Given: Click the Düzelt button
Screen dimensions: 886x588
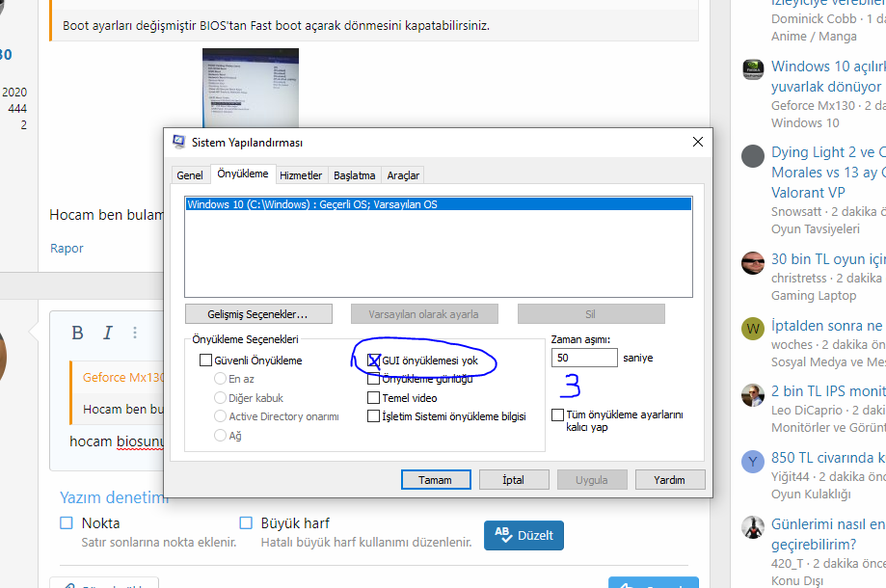Looking at the screenshot, I should (524, 535).
